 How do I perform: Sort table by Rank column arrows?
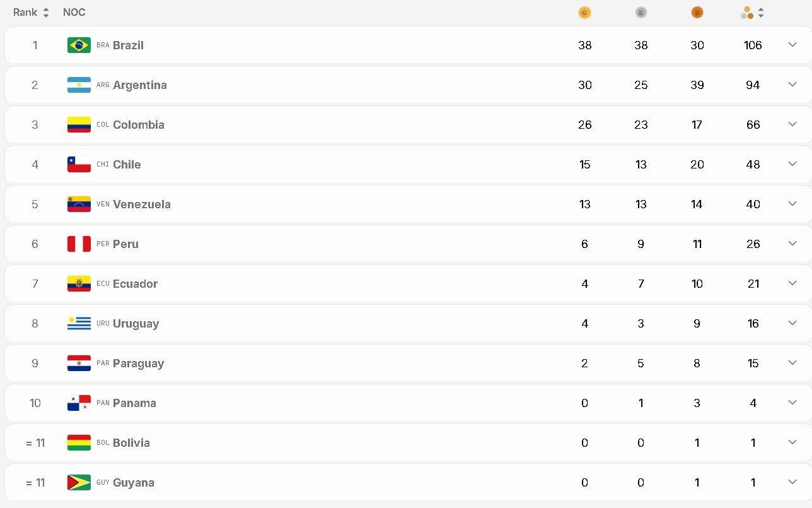45,13
